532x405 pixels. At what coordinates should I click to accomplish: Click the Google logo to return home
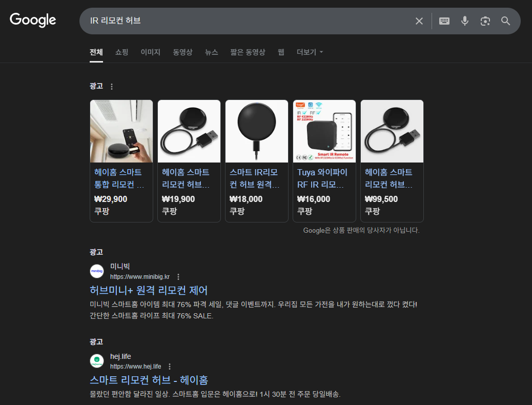tap(33, 21)
